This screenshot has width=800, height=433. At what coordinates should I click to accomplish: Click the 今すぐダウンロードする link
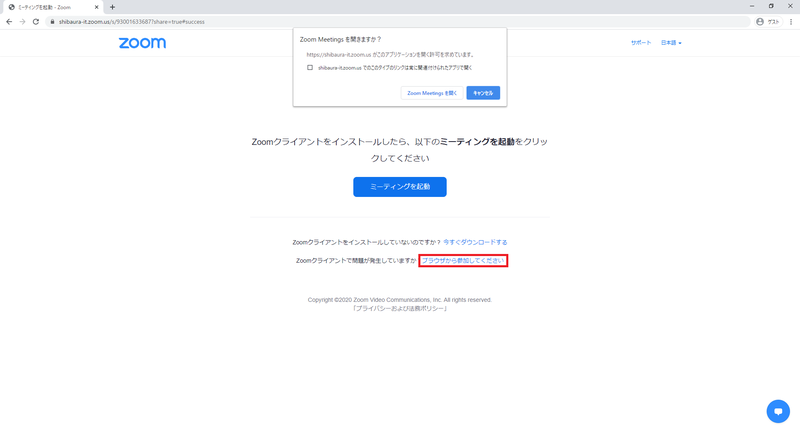tap(475, 242)
